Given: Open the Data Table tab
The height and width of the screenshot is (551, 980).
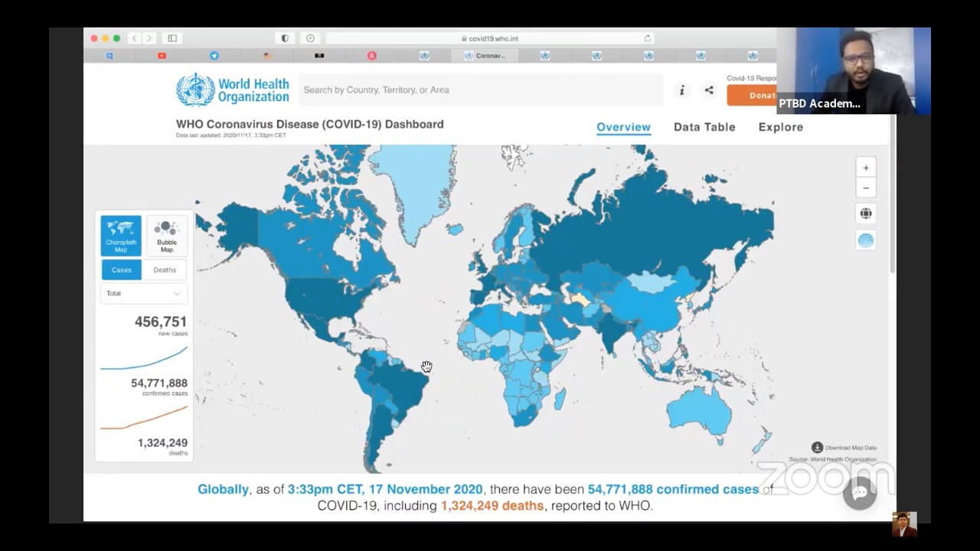Looking at the screenshot, I should [704, 127].
